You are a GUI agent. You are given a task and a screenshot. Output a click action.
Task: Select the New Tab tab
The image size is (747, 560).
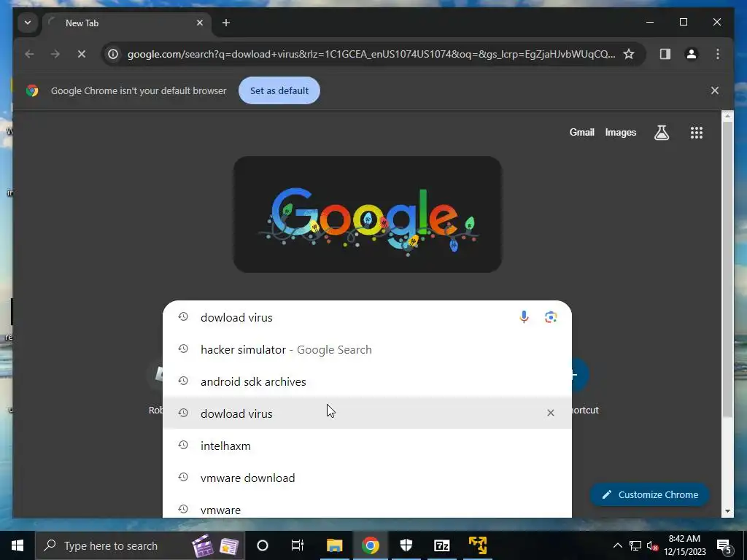tap(127, 23)
